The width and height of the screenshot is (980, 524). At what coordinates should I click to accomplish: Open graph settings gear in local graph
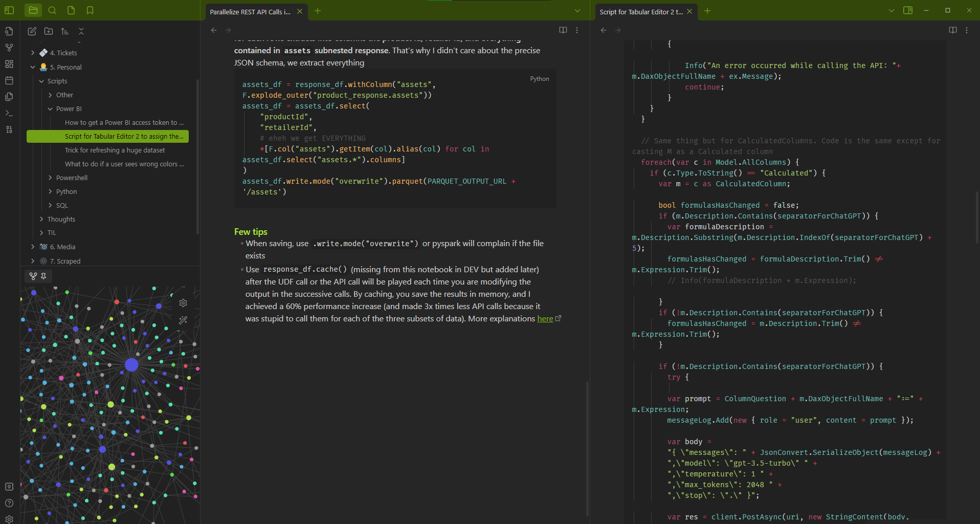point(183,303)
